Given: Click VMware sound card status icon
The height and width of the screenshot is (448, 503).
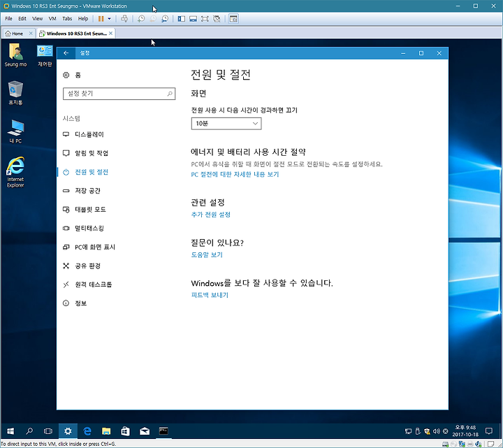Looking at the screenshot, I should pyautogui.click(x=479, y=445).
